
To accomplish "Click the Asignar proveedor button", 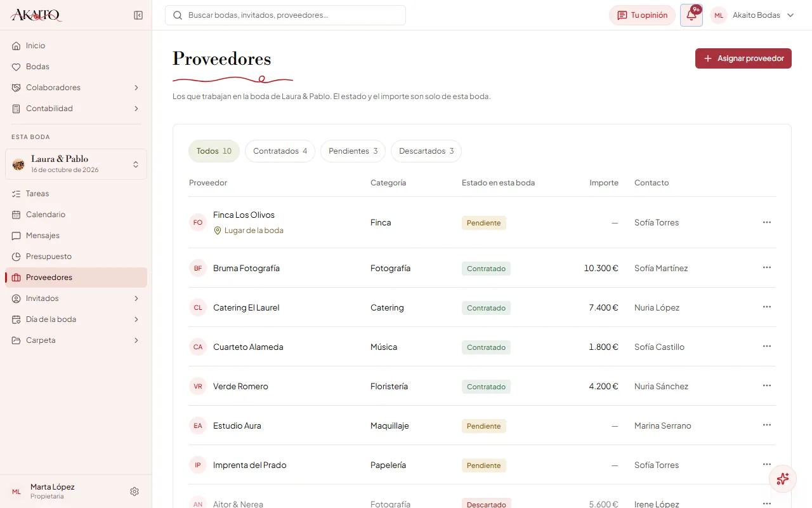I will (x=743, y=58).
